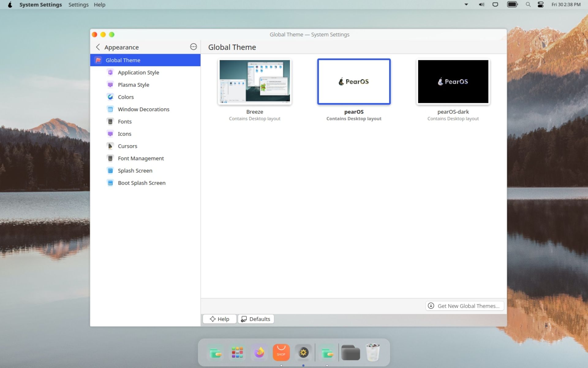Open control center toggles icon in menu bar
Screen dimensions: 588x368
pos(541,5)
